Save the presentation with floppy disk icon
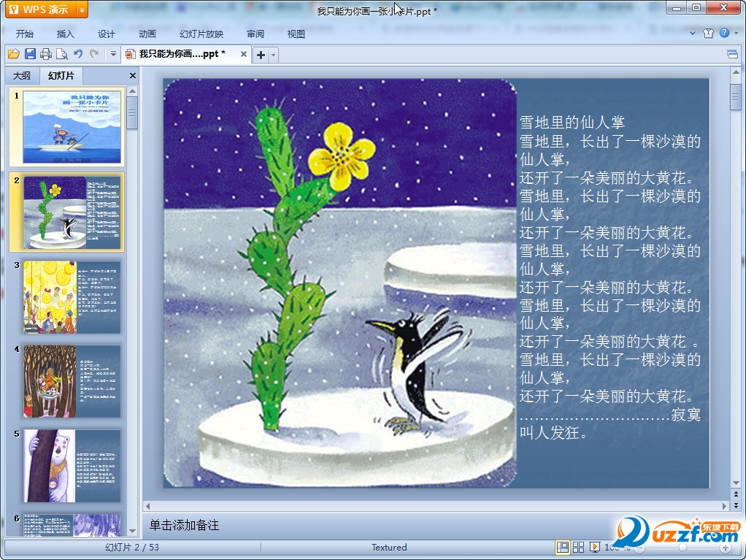The width and height of the screenshot is (746, 560). (x=30, y=54)
